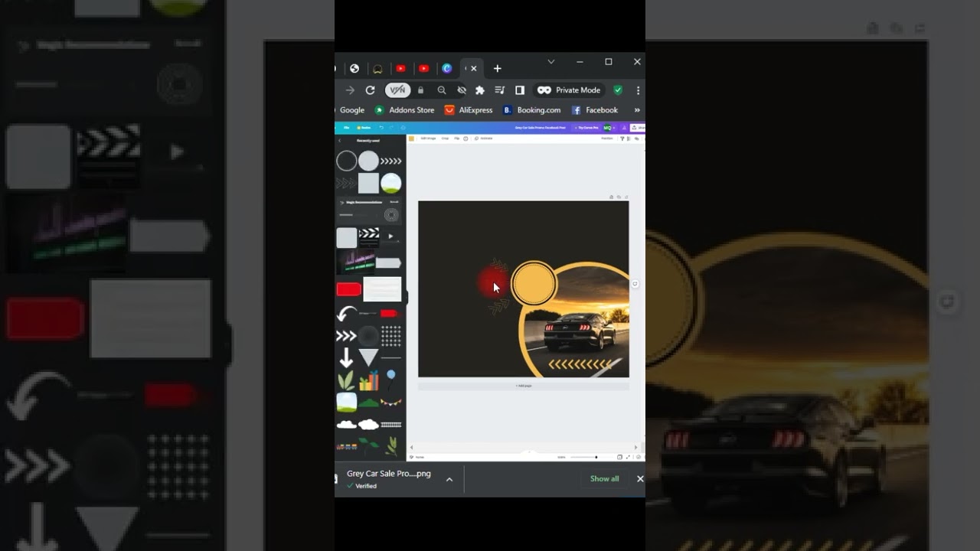Open the browser three-dot menu
Viewport: 980px width, 551px height.
(638, 90)
